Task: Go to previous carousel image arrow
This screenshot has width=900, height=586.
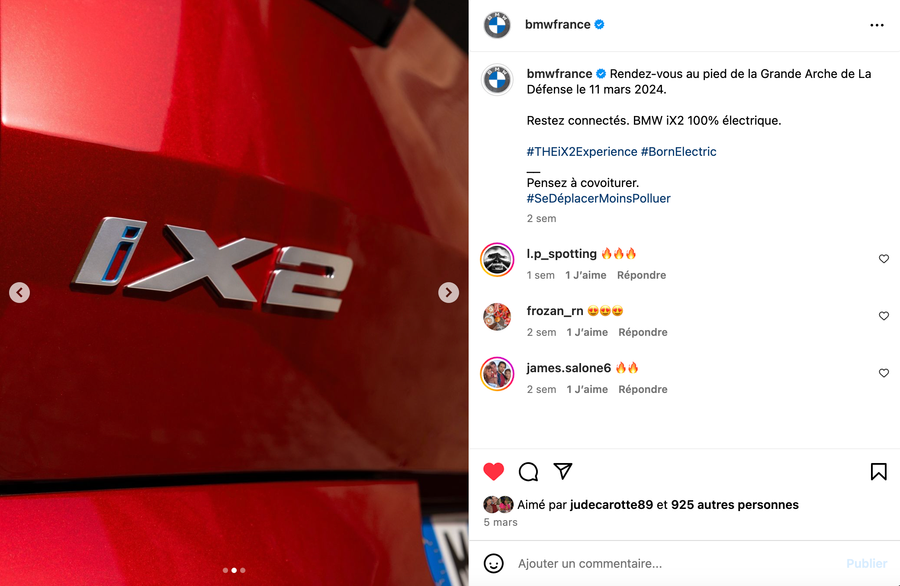Action: [x=20, y=292]
